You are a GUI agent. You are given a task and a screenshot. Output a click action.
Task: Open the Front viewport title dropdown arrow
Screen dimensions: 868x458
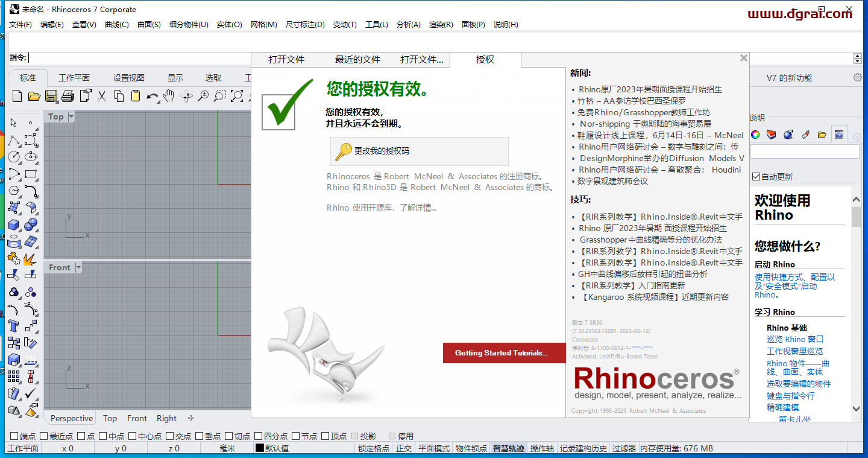(78, 267)
